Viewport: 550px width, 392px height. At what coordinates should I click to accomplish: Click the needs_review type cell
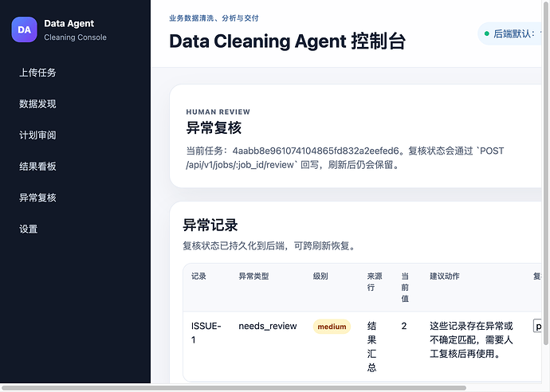[x=268, y=326]
